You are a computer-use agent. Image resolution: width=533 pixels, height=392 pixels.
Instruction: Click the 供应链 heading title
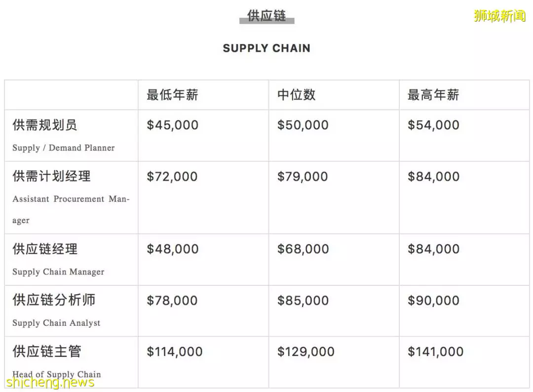pos(266,16)
